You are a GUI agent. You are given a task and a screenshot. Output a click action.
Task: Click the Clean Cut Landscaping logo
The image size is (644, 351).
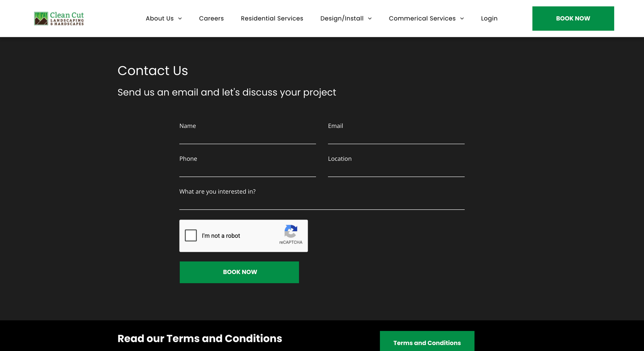click(59, 18)
